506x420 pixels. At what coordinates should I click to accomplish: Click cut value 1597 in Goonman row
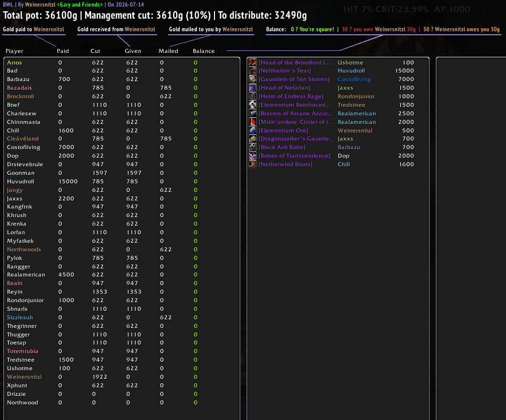point(99,173)
